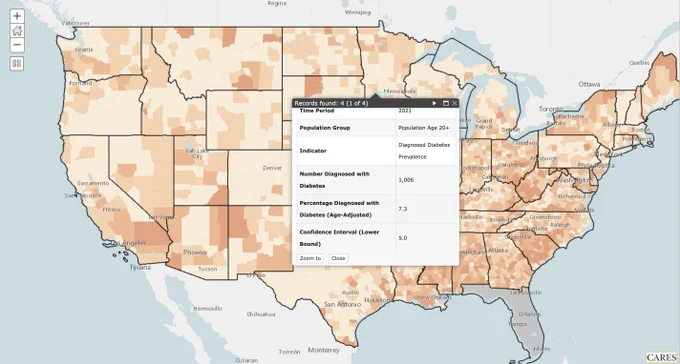The height and width of the screenshot is (364, 680).
Task: Click the Denver label on map
Action: [272, 168]
